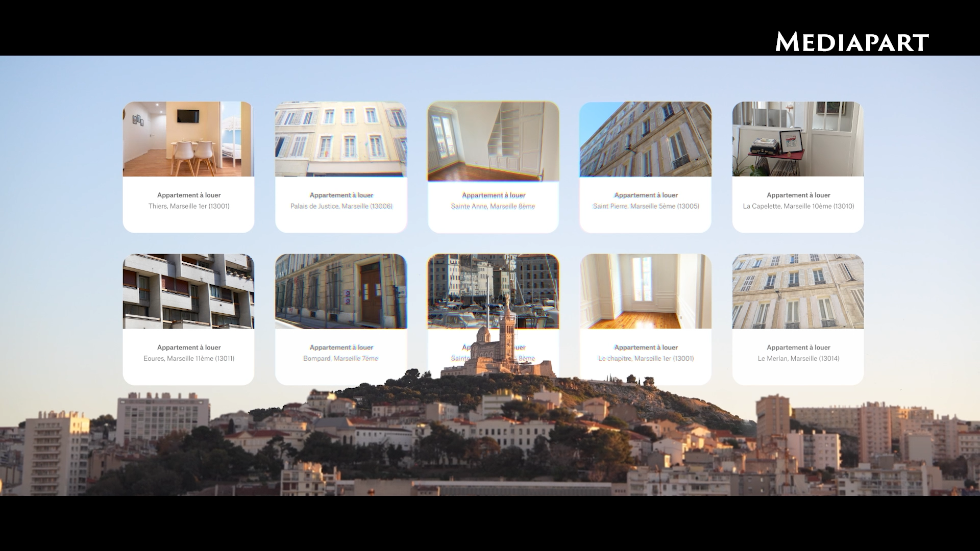
Task: Click 'Le chapitre, Marseille 1er (13001)' text
Action: [646, 359]
